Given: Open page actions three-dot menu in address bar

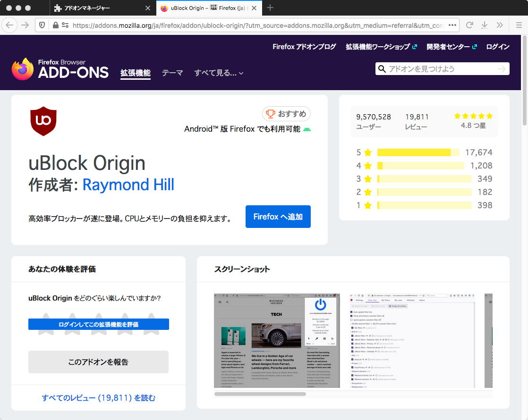Looking at the screenshot, I should (x=452, y=25).
